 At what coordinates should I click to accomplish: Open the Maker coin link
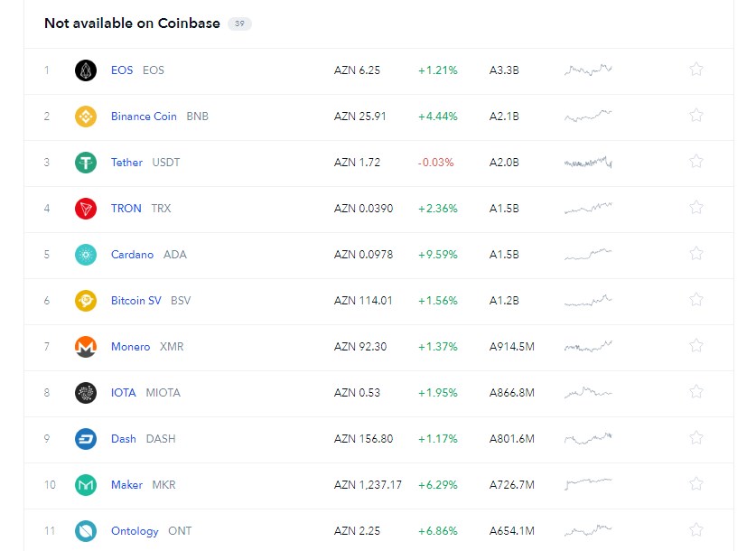click(126, 484)
